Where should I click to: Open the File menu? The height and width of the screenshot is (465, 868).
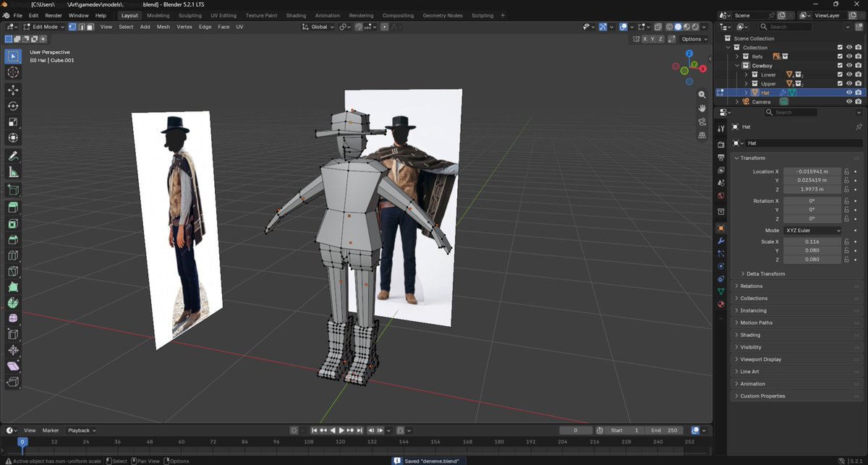click(x=17, y=15)
